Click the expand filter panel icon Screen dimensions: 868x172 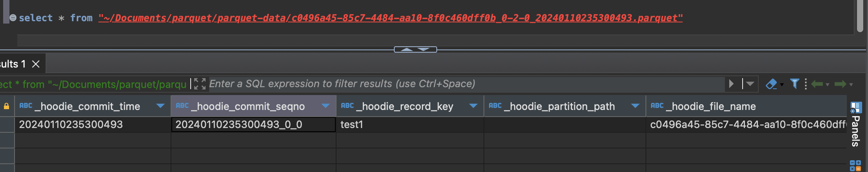coord(200,84)
